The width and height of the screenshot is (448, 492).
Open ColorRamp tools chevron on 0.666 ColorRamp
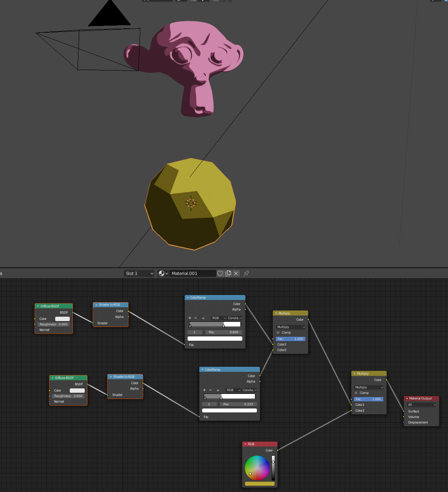(203, 318)
